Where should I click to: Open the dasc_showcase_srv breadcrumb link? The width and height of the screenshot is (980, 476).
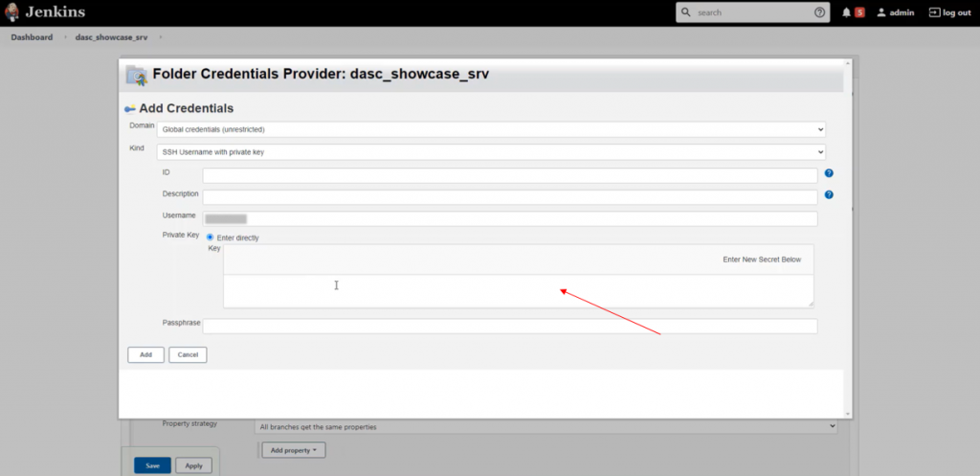click(111, 37)
